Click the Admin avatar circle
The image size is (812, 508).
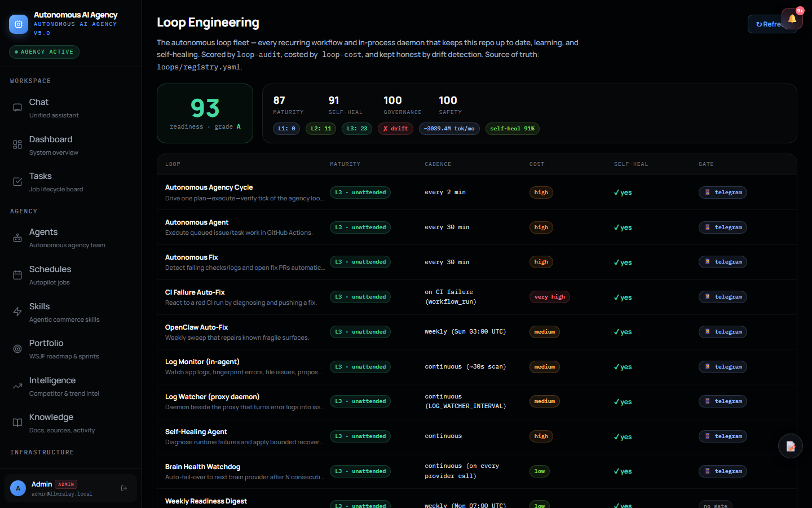coord(18,488)
